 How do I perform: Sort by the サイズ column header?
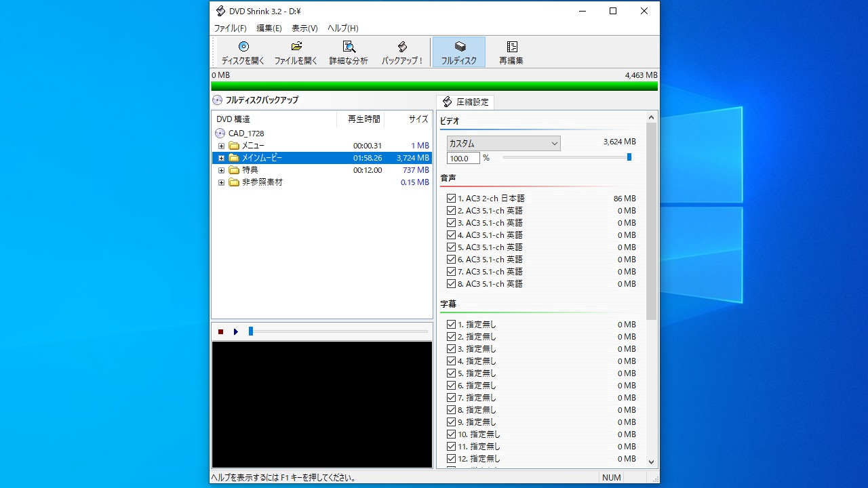[408, 119]
